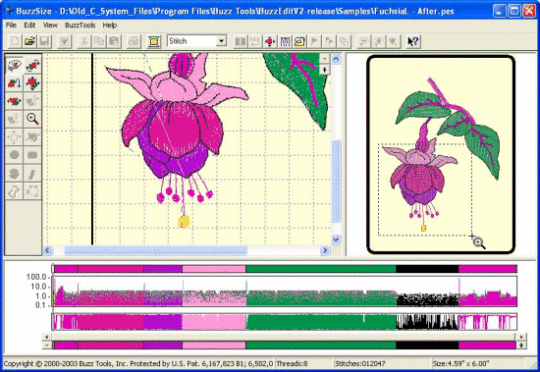540x372 pixels.
Task: Click the greyed rounded rectangle shape tool
Action: coord(32,155)
